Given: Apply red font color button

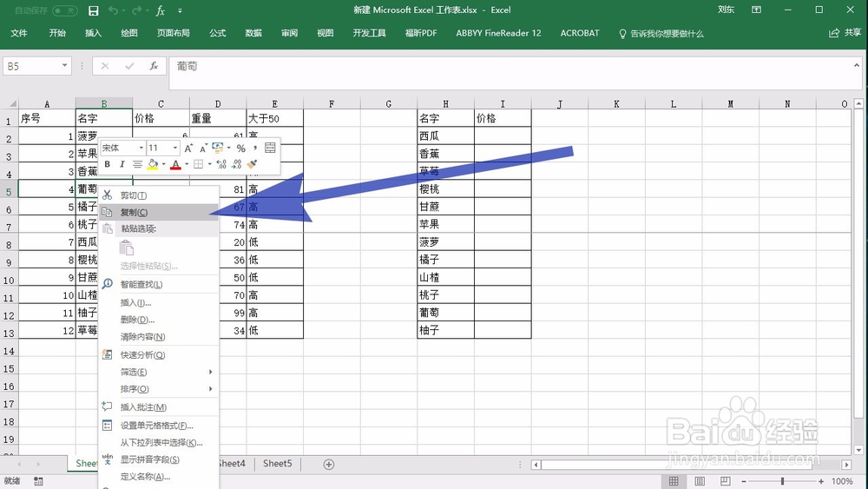Looking at the screenshot, I should click(x=175, y=164).
